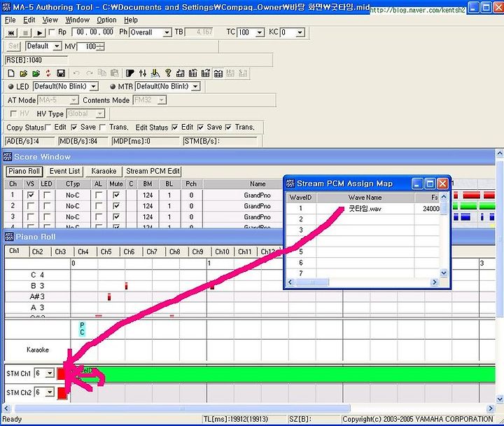Click the Save floppy disk icon
Viewport: 504px width, 426px height.
(61, 74)
